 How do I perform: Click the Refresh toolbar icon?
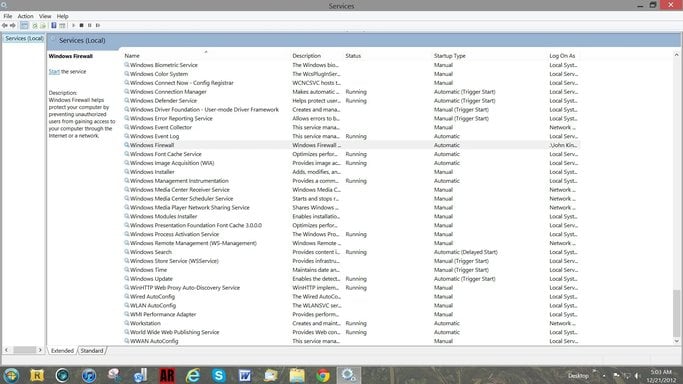[35, 26]
